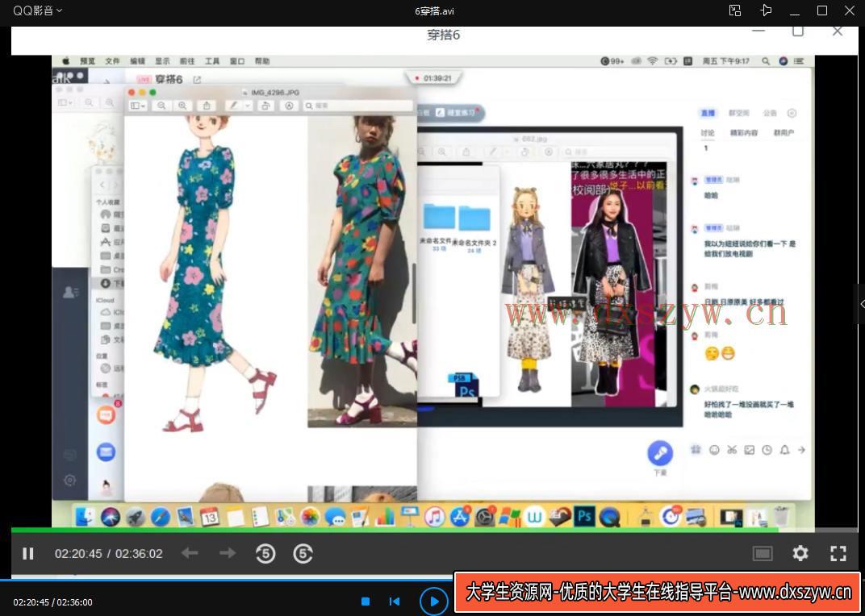The image size is (865, 616).
Task: Switch to the 群空间 tab
Action: click(x=738, y=113)
